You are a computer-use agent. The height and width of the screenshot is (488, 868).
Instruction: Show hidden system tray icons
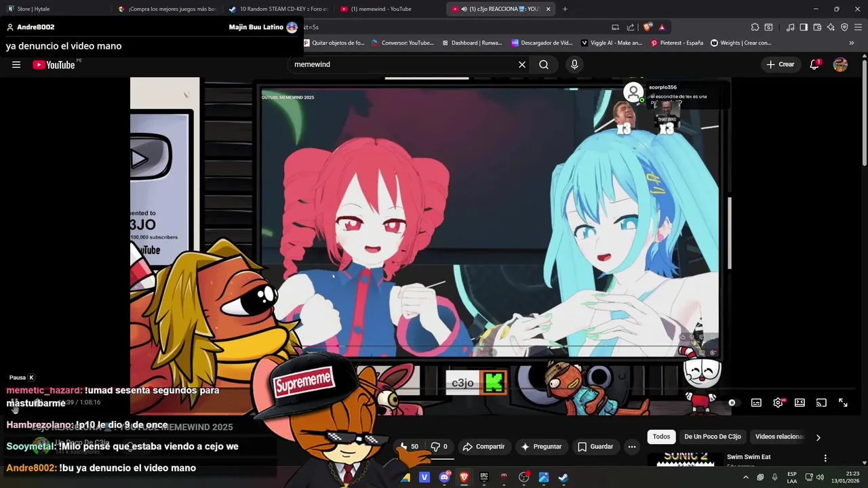click(745, 477)
